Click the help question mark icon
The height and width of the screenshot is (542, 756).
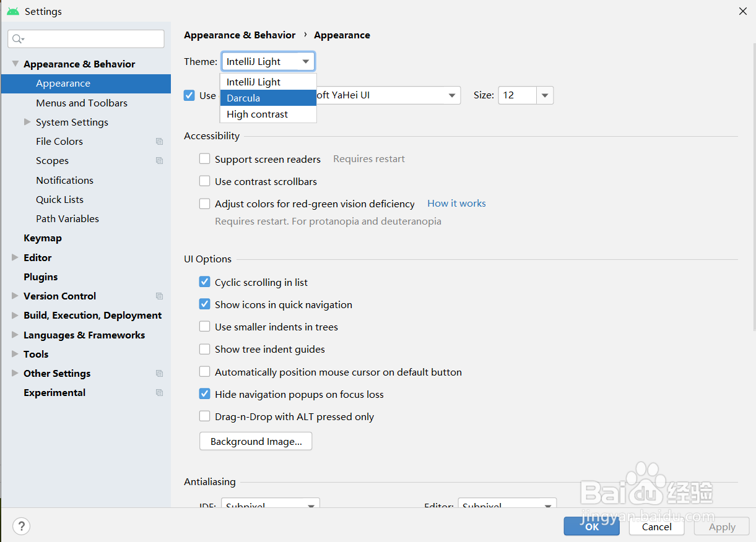click(21, 526)
